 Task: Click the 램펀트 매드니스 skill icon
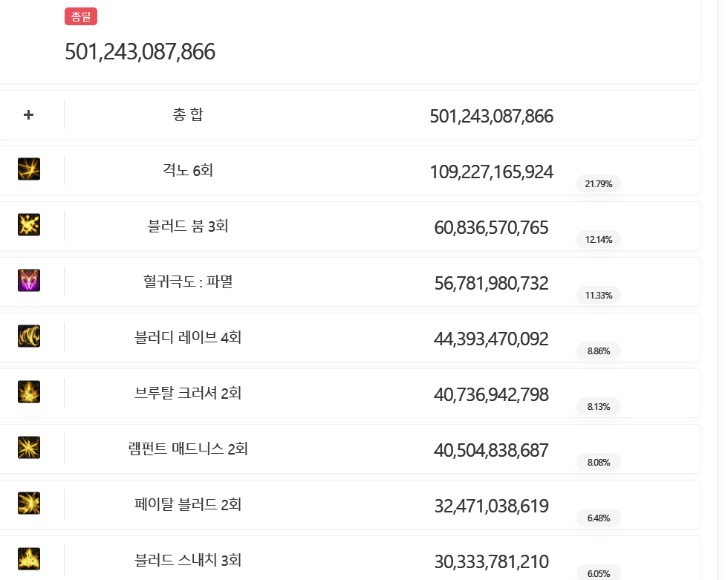(29, 448)
